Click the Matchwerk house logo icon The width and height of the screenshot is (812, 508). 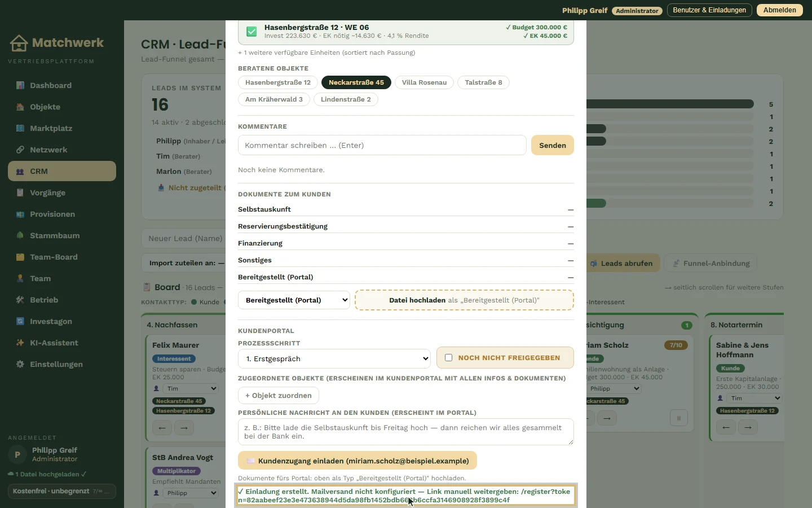tap(19, 43)
